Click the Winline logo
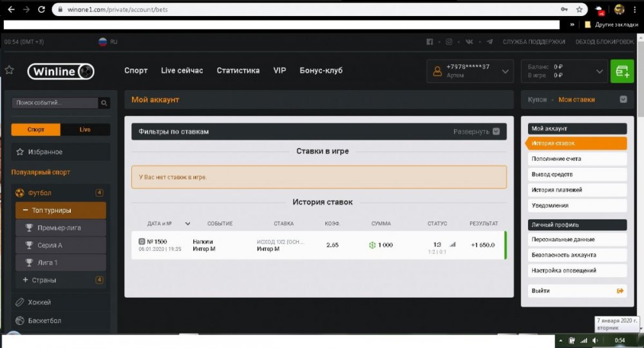 [61, 71]
